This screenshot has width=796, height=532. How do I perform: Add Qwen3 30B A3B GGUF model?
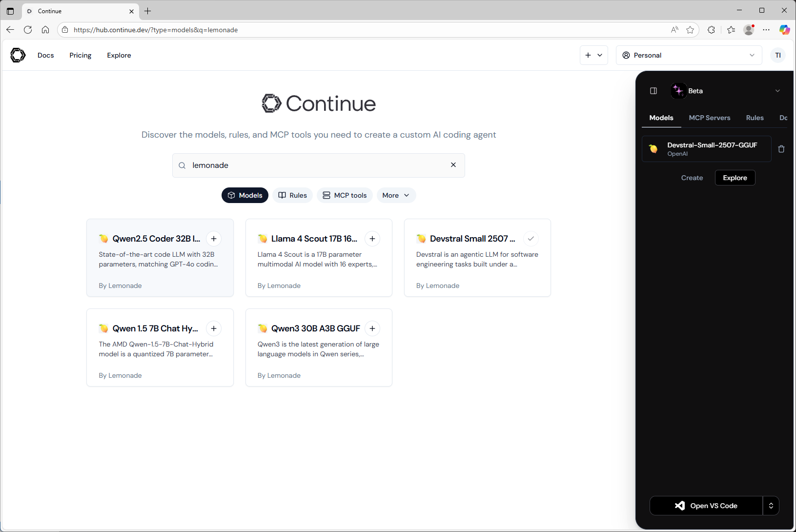point(372,328)
